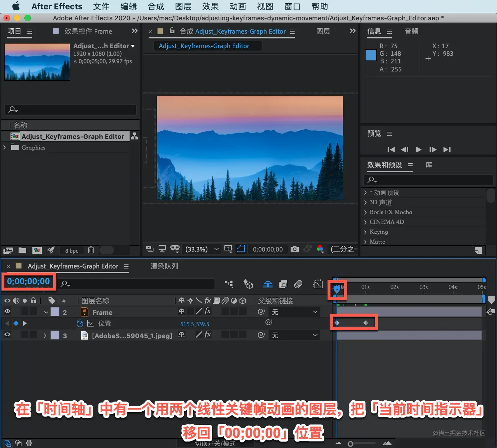Open the timeline panel menu icon
The height and width of the screenshot is (448, 497).
[126, 266]
